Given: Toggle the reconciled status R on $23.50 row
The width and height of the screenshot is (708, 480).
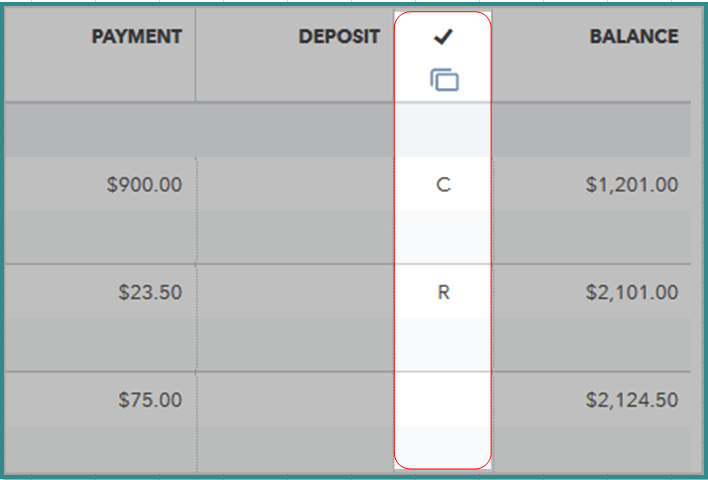Looking at the screenshot, I should coord(444,292).
